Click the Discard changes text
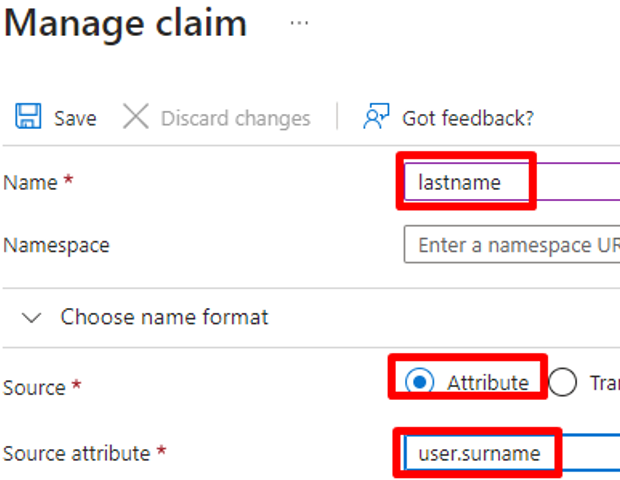Image resolution: width=620 pixels, height=480 pixels. [235, 118]
